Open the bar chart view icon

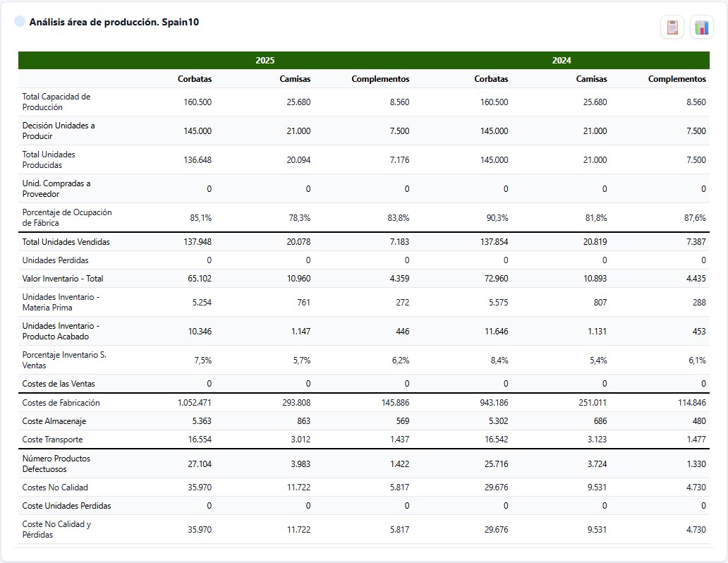click(701, 28)
